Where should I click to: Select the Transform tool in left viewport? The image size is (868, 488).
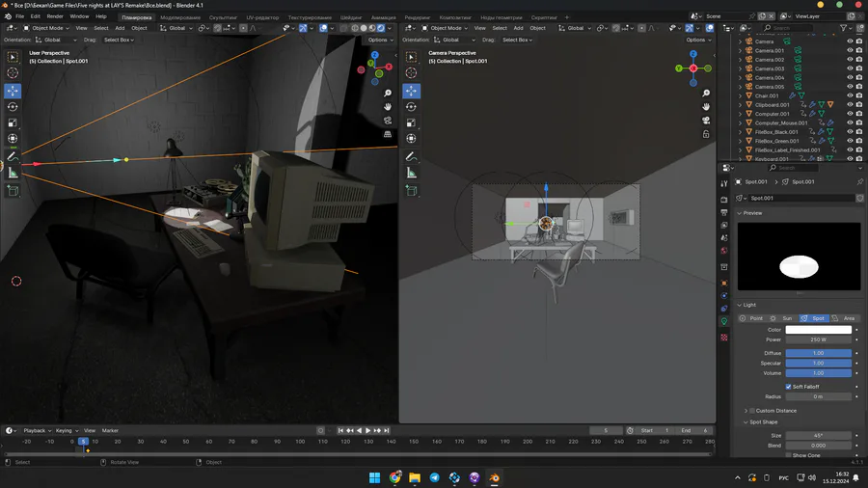13,139
